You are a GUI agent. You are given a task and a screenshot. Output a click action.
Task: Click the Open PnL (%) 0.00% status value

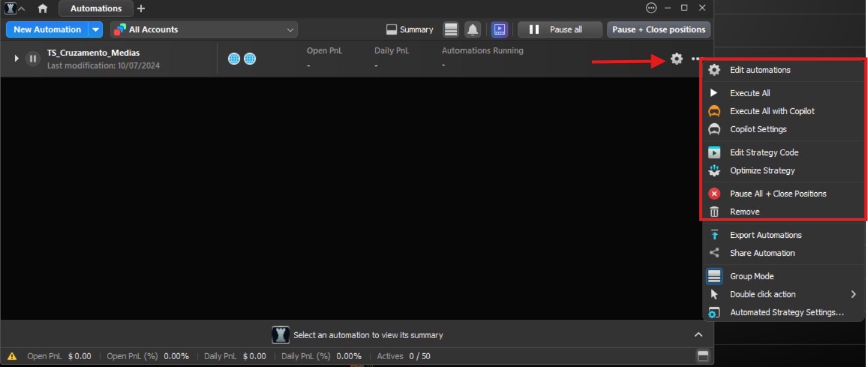148,356
